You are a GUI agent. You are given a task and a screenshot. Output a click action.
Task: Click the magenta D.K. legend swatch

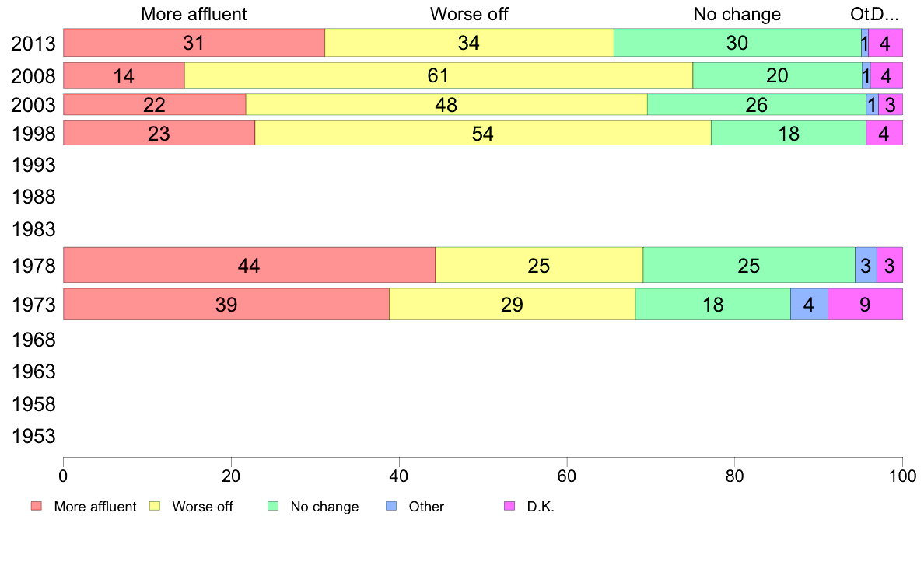pos(509,506)
